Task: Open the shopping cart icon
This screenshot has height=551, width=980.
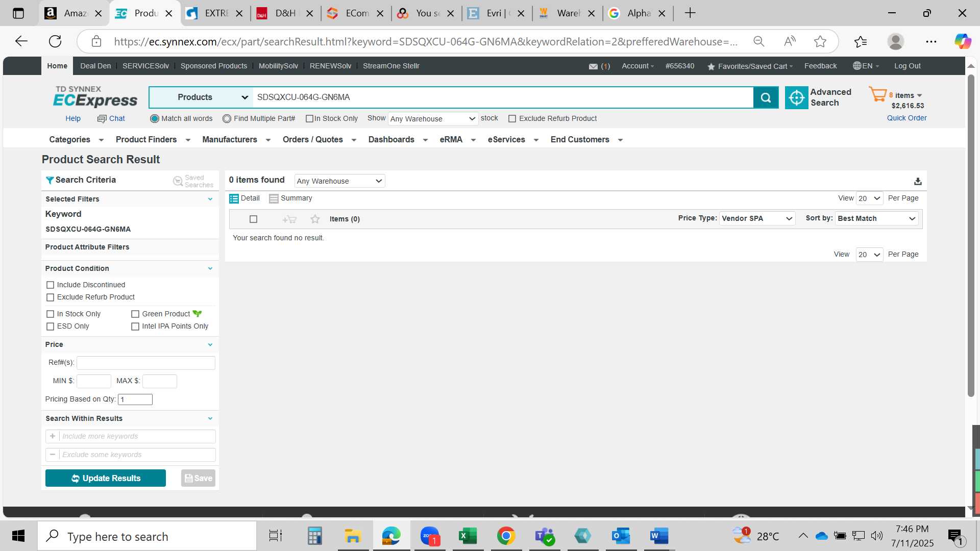Action: point(878,94)
